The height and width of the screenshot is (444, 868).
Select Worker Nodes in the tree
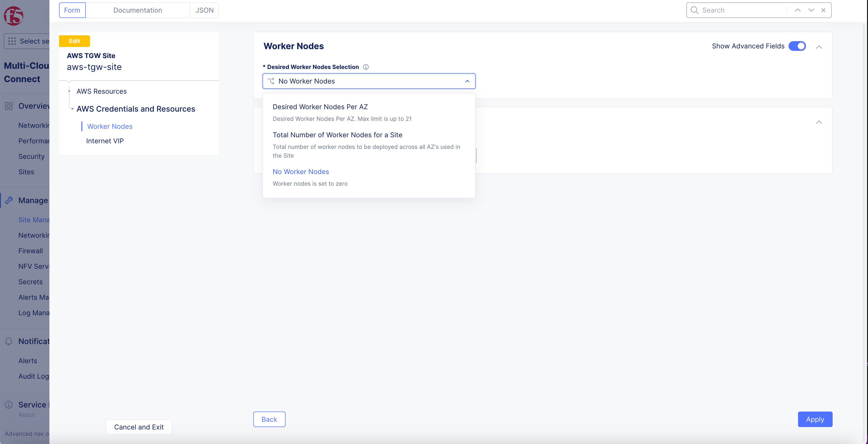coord(110,126)
